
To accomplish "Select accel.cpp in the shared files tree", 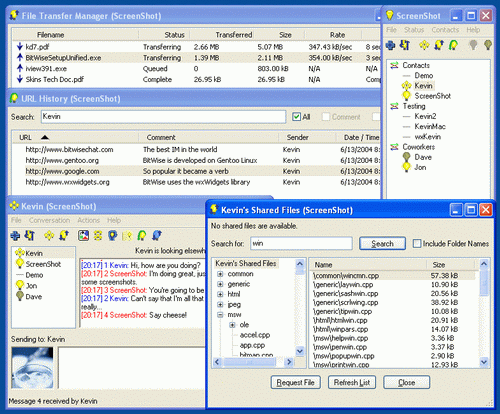I will pos(255,335).
